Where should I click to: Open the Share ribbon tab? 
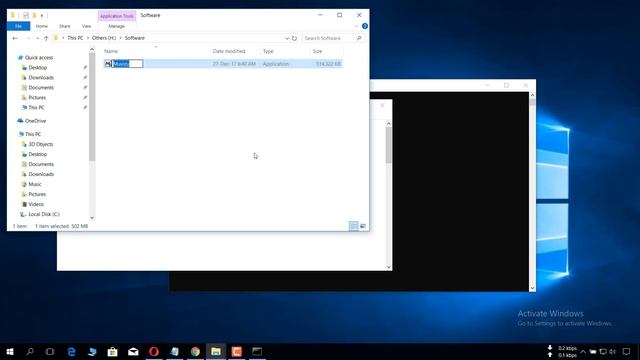[x=64, y=26]
